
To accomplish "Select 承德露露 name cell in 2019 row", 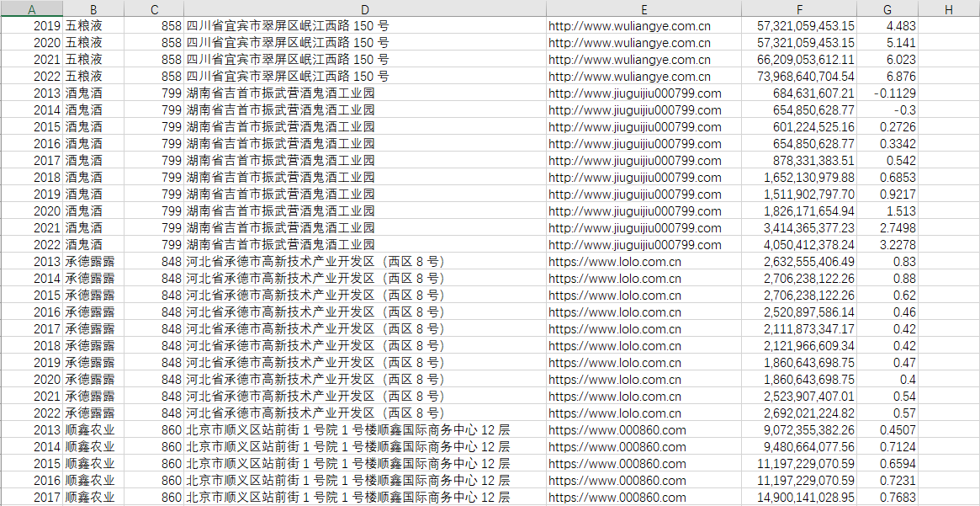I will point(93,364).
